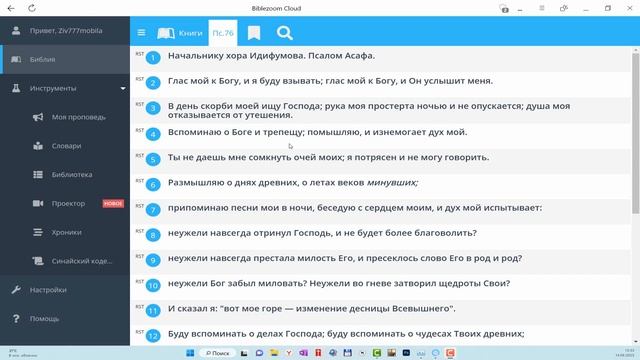The height and width of the screenshot is (360, 640).
Task: Open search with the magnifier icon
Action: click(x=284, y=33)
